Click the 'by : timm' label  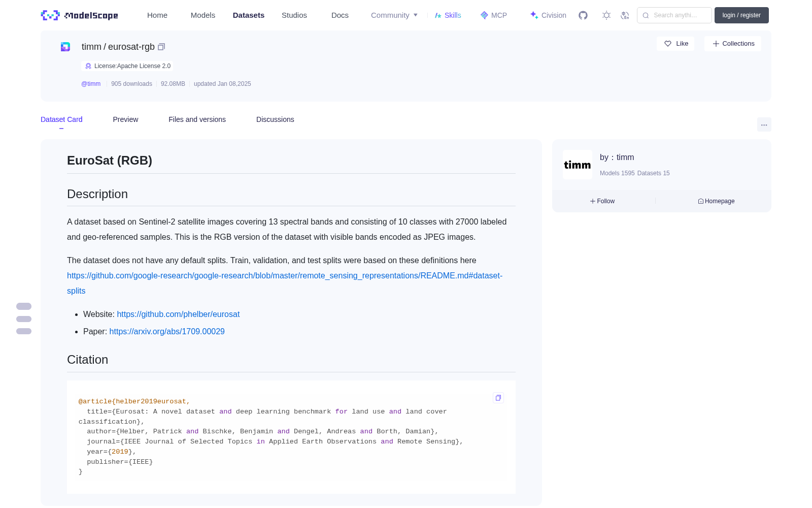point(617,157)
